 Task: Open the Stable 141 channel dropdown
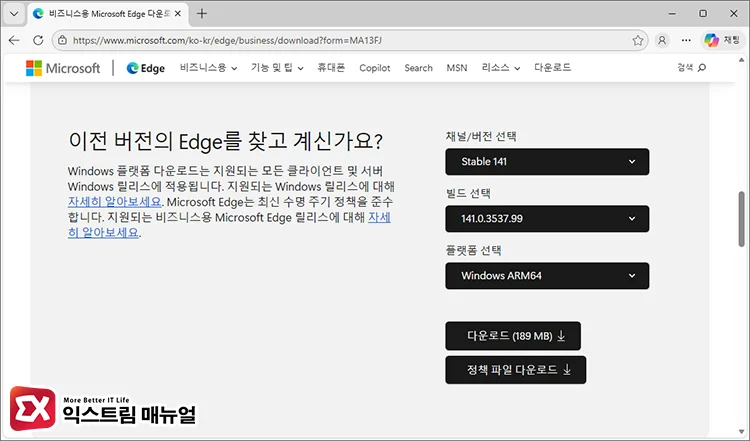click(x=547, y=162)
